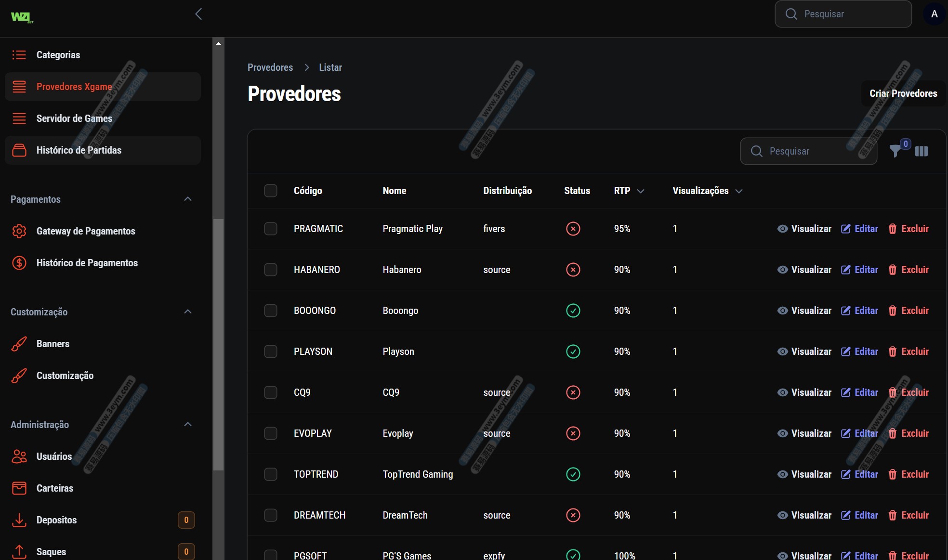Click the Depositos download icon

(x=19, y=520)
